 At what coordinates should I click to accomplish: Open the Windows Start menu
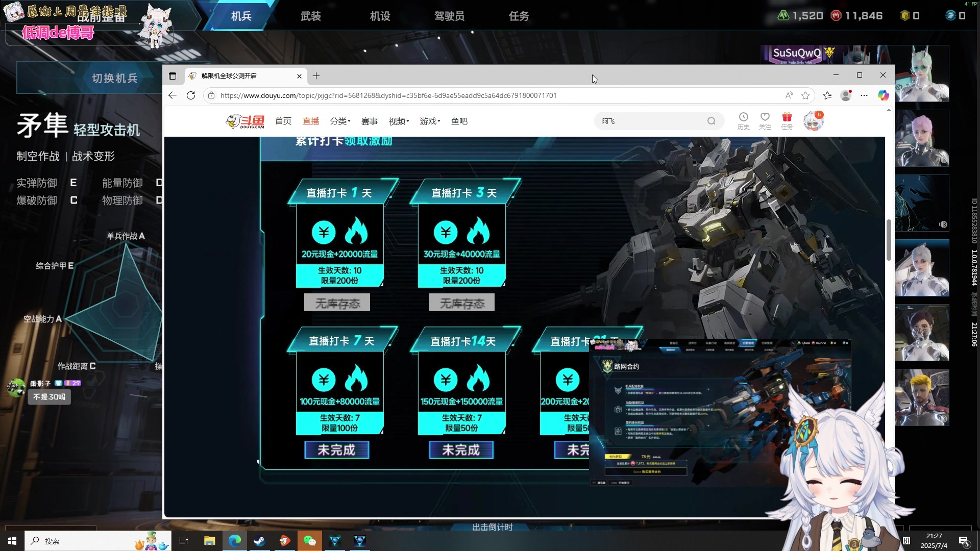coord(12,541)
